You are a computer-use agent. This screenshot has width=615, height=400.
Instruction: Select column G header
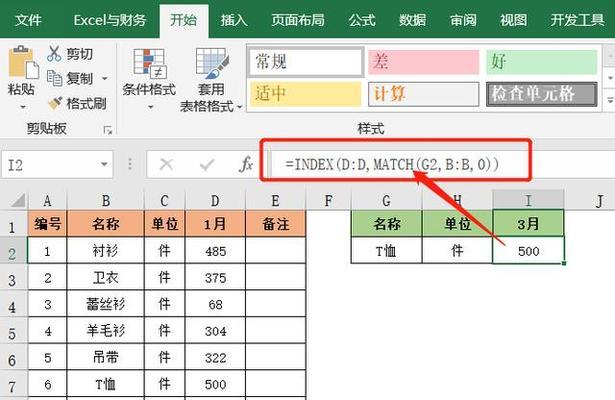(386, 201)
